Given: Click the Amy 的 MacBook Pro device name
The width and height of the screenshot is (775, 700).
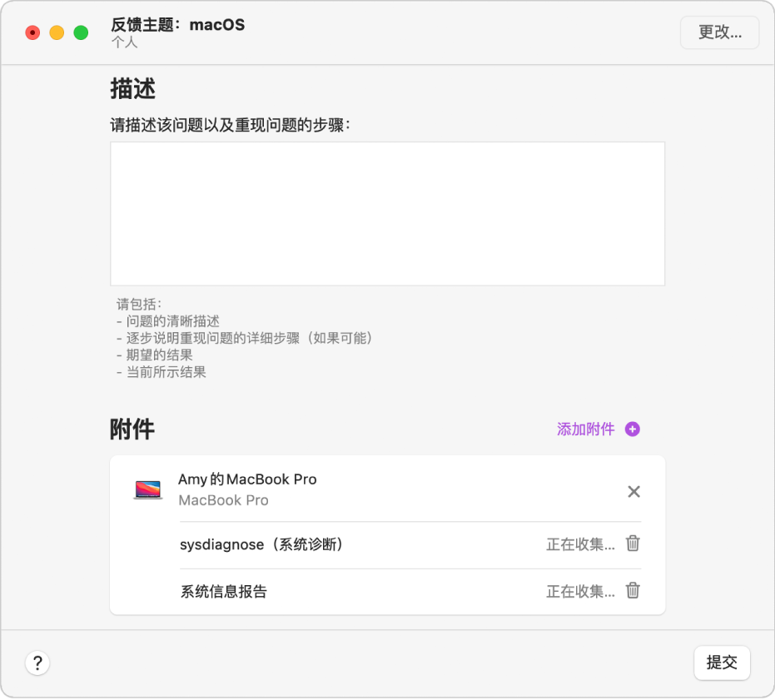Looking at the screenshot, I should (247, 479).
